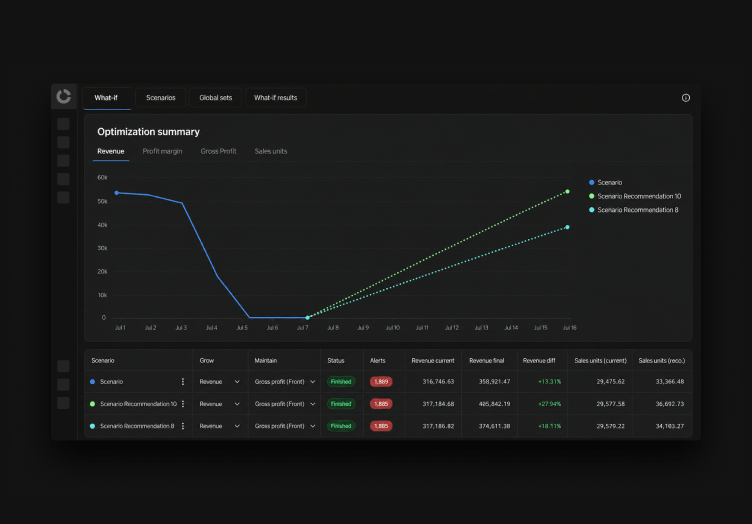The width and height of the screenshot is (752, 524).
Task: Open the What-if results tab
Action: 276,98
